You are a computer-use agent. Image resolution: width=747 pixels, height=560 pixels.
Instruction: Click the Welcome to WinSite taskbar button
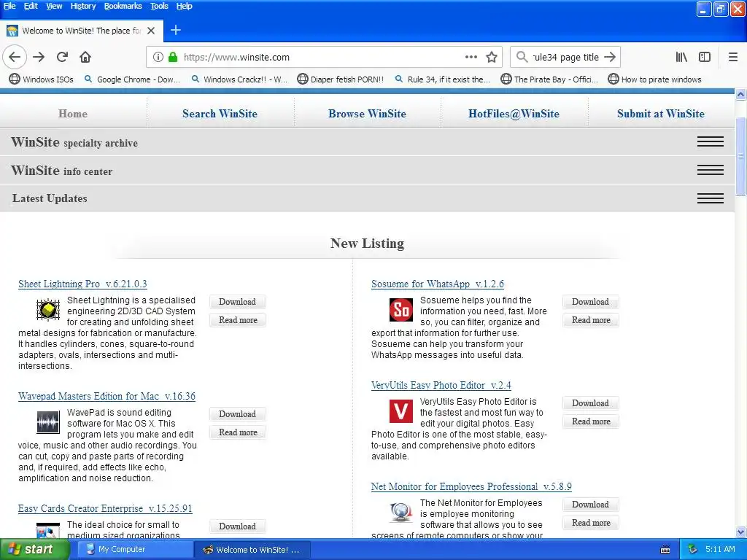click(x=253, y=550)
